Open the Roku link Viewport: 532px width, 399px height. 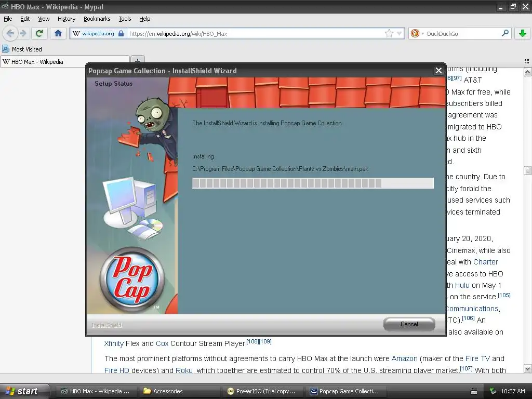(x=183, y=370)
